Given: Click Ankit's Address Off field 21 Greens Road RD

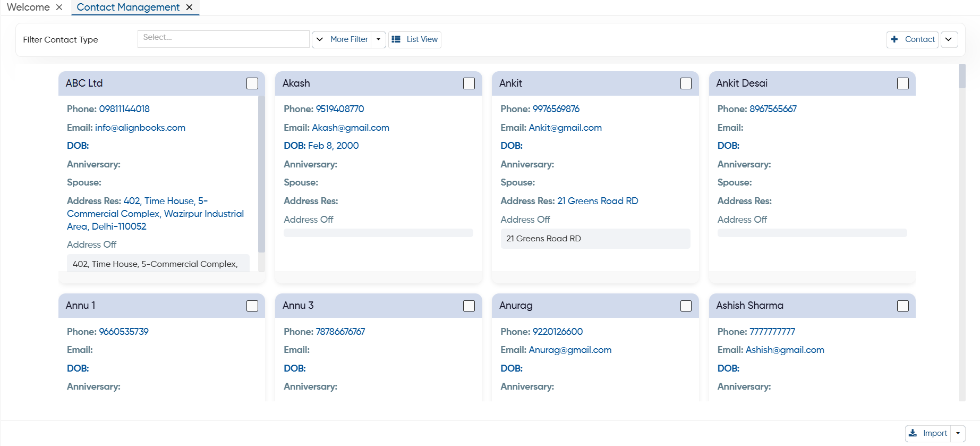Looking at the screenshot, I should [595, 239].
